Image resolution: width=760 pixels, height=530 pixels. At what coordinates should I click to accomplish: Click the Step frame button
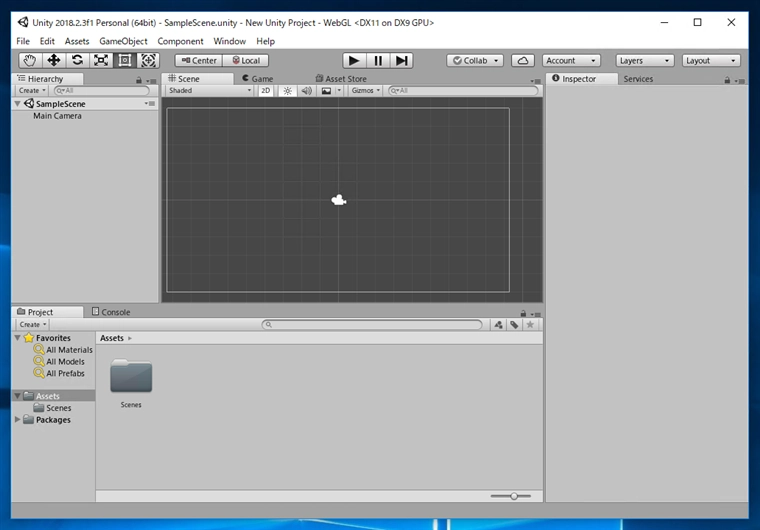coord(401,60)
